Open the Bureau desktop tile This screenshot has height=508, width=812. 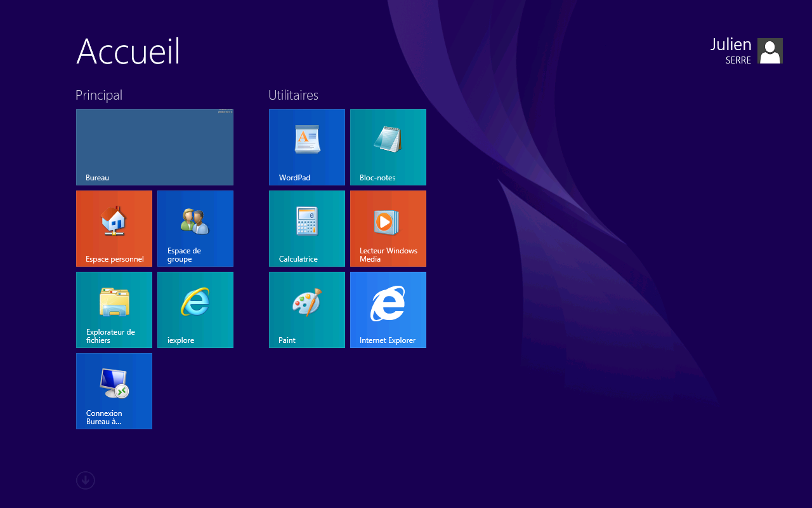pos(155,147)
